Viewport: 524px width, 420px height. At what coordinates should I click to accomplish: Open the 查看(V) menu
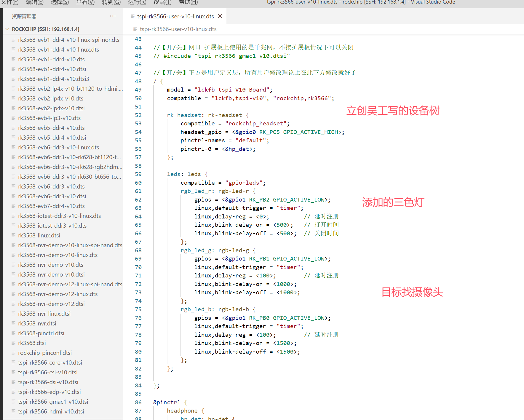[85, 2]
